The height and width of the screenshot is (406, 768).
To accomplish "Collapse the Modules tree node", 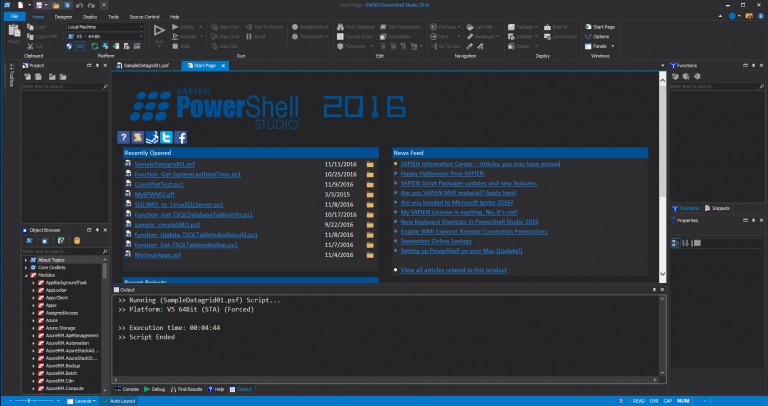I will (26, 275).
